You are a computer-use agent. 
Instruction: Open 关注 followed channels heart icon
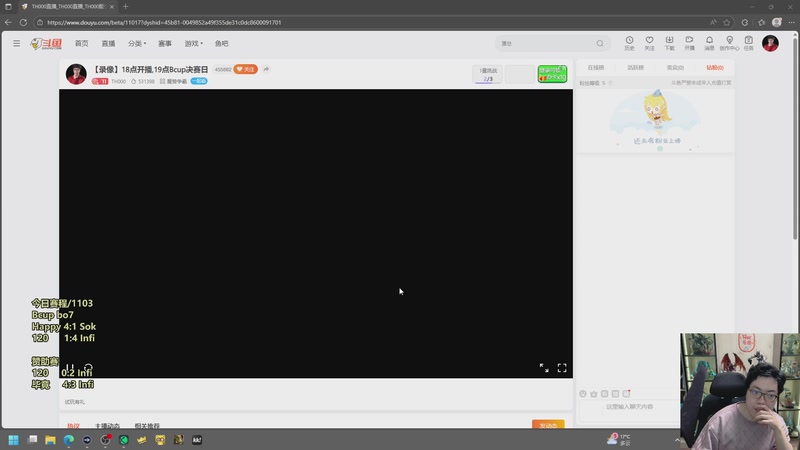[649, 43]
